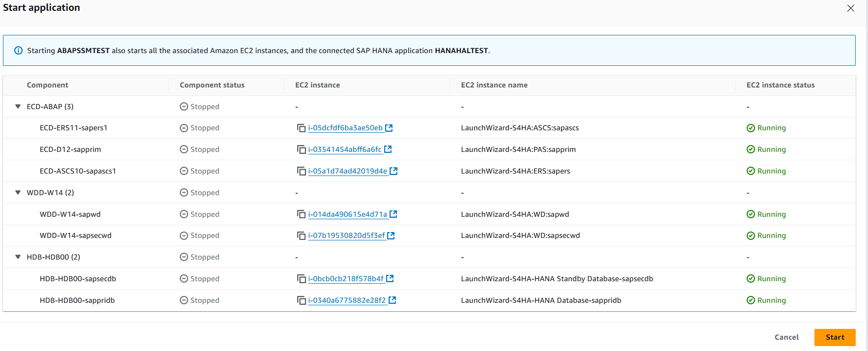Click the EC2 instance name column header
This screenshot has width=868, height=351.
pos(494,85)
